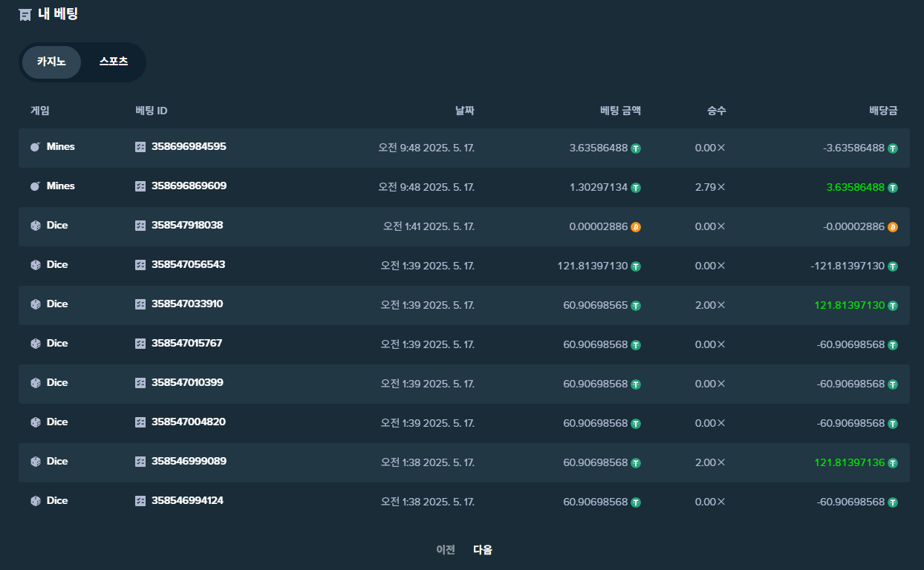Open bet ID 358546994124
Screen dimensions: 924x570
coord(187,501)
